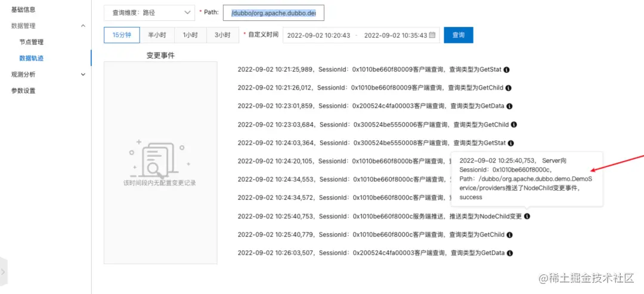Expand the collapsed side panel arrow
The image size is (644, 294).
(4, 271)
